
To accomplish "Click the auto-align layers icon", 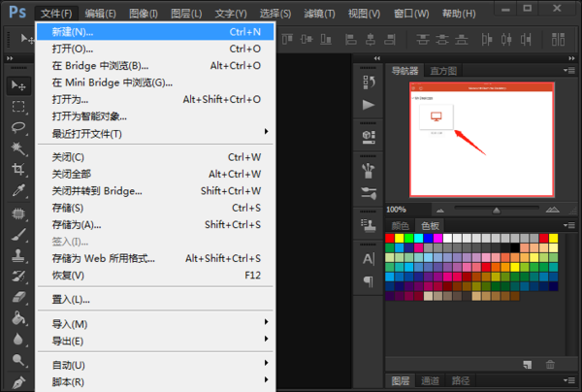I will click(x=558, y=39).
